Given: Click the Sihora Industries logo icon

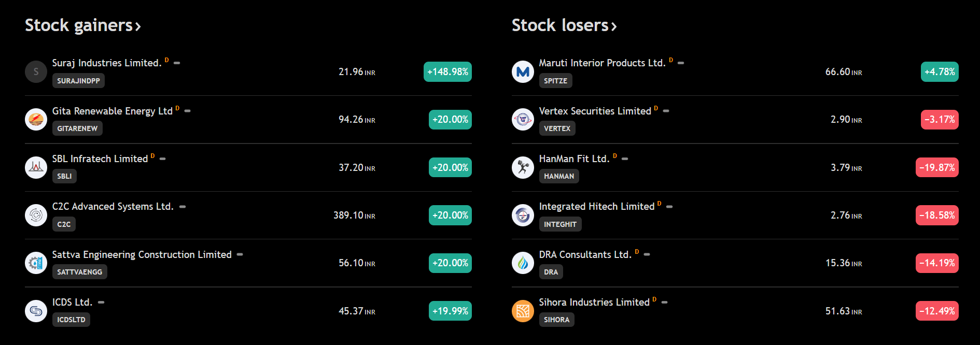Looking at the screenshot, I should [x=523, y=311].
